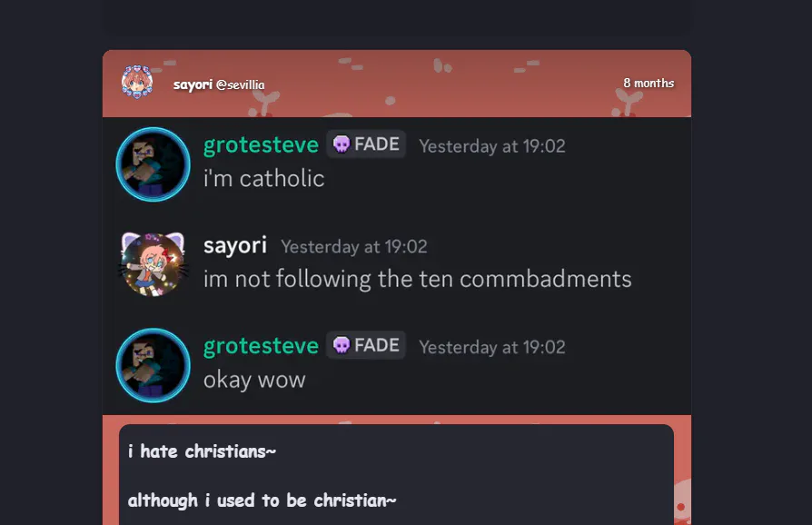Open the sayori display name in post header
The height and width of the screenshot is (525, 812).
click(193, 84)
